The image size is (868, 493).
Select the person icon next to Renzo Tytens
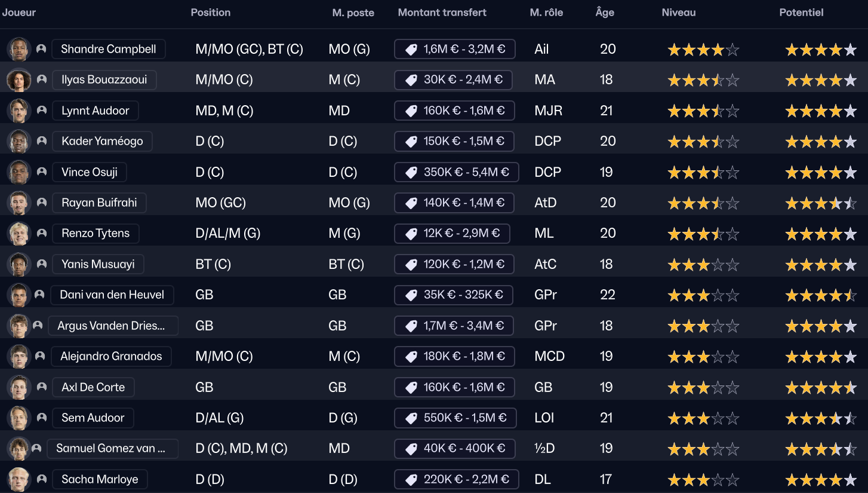(x=42, y=233)
